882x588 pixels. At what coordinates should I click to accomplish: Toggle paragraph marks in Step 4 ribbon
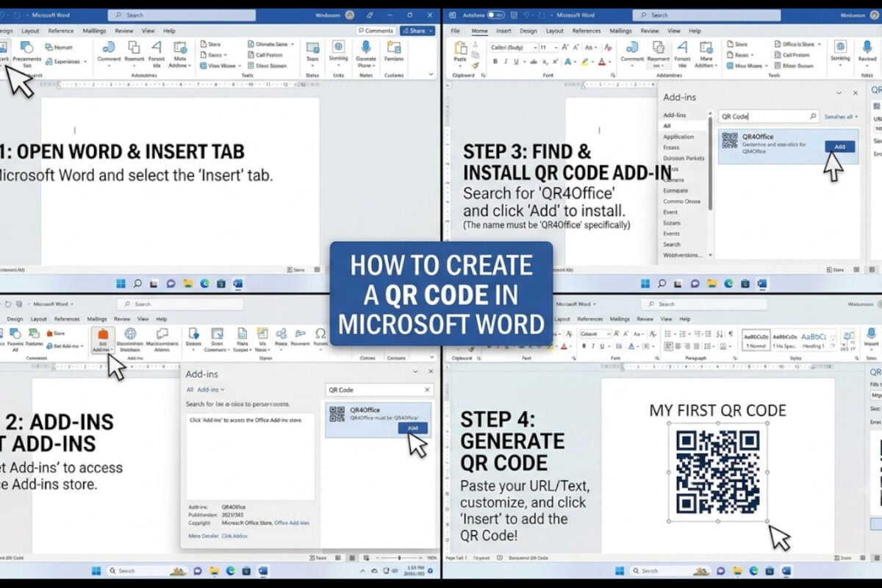[x=731, y=334]
